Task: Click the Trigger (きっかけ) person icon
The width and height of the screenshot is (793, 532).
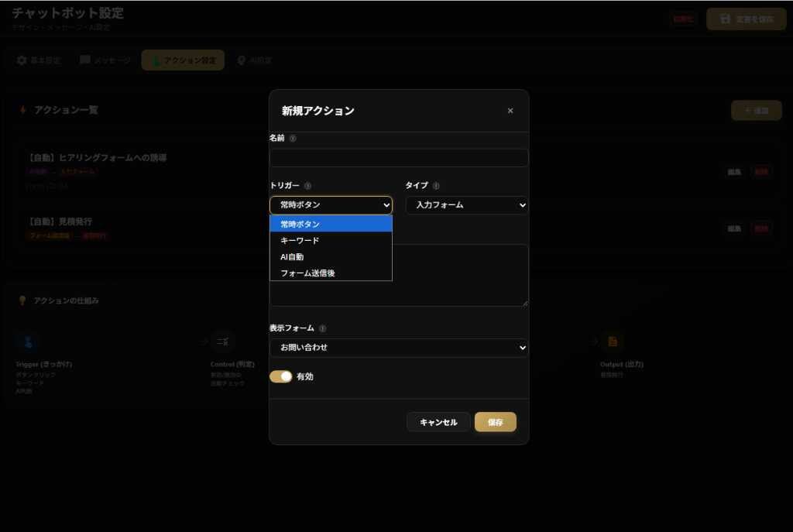Action: point(29,342)
